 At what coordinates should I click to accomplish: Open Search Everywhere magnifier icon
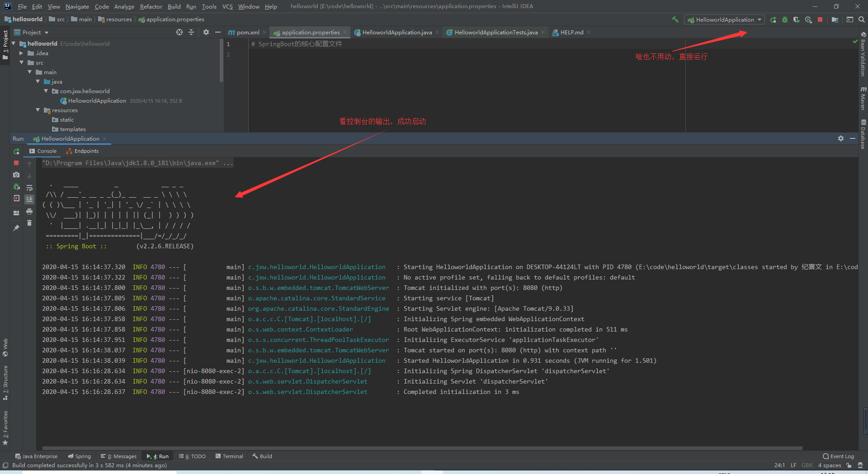(x=862, y=19)
